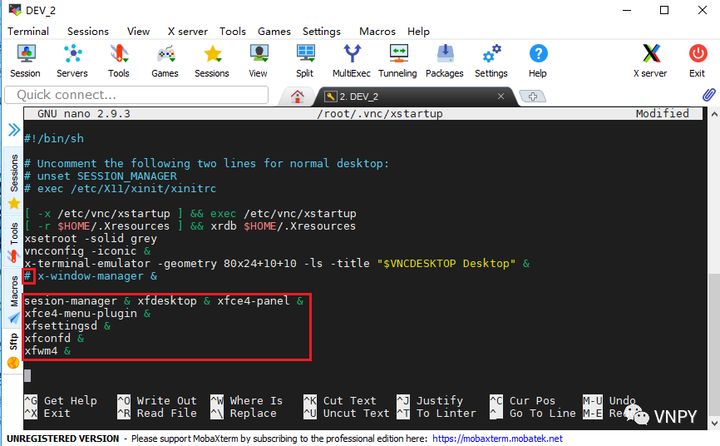
Task: Click the paperclip attachment icon
Action: pyautogui.click(x=709, y=95)
